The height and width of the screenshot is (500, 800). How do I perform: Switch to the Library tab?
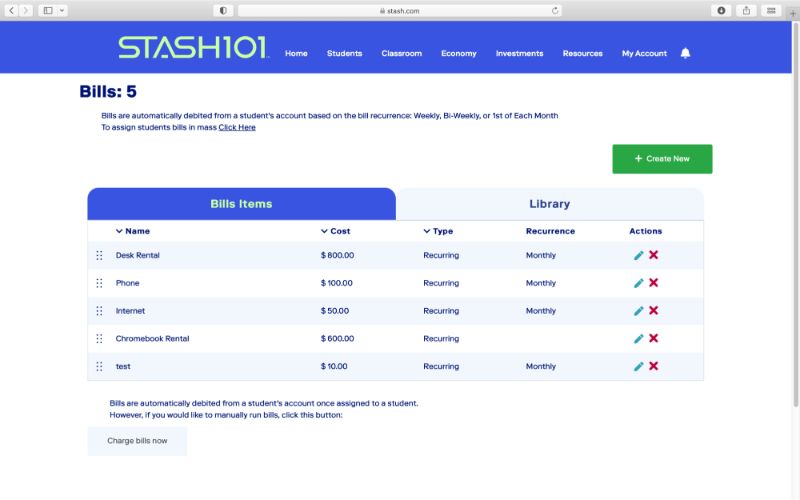tap(549, 204)
